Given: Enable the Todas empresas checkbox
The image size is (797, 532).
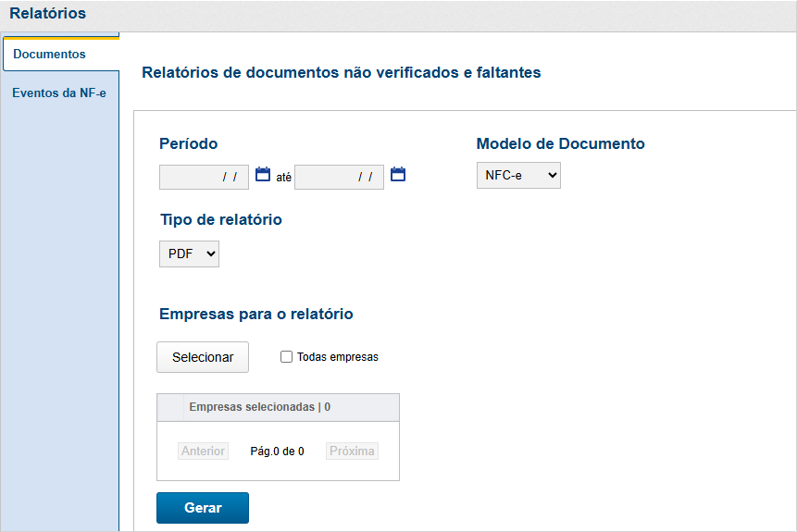Looking at the screenshot, I should tap(286, 357).
